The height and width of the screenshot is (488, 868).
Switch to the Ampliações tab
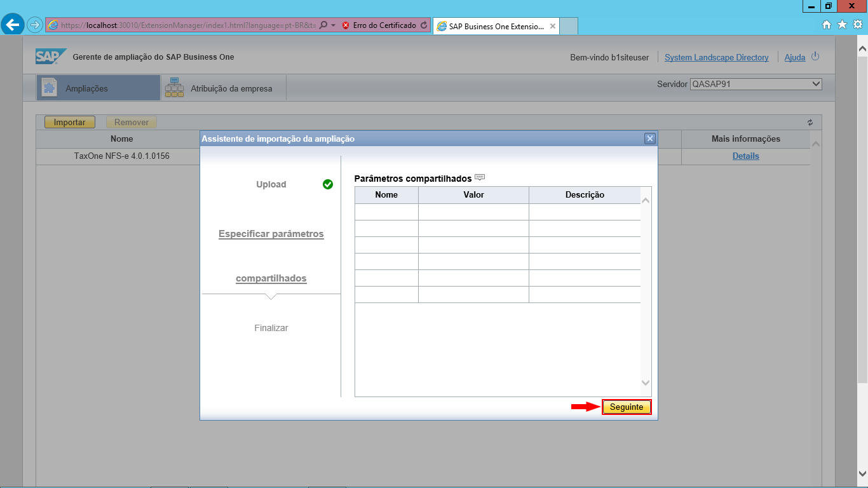[x=98, y=88]
